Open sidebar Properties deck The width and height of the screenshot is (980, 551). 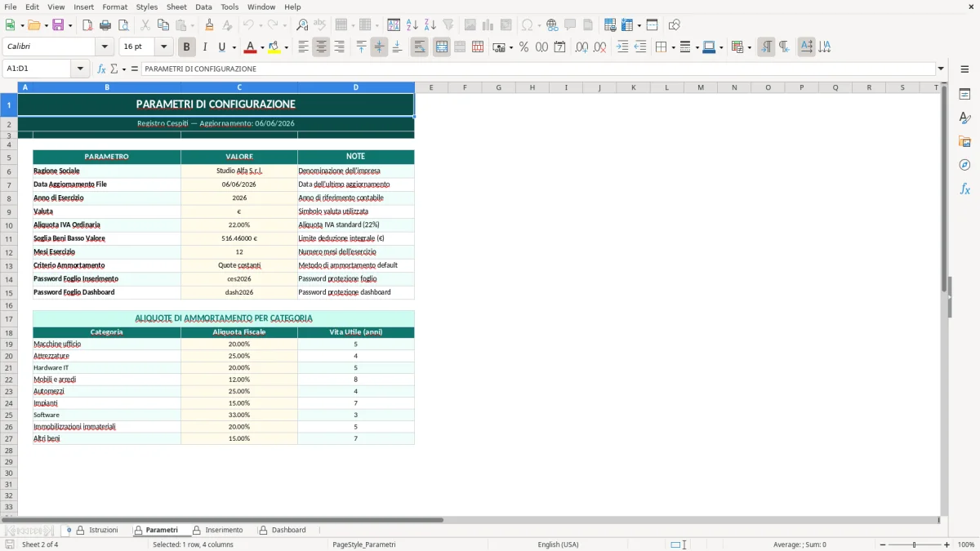[x=964, y=95]
